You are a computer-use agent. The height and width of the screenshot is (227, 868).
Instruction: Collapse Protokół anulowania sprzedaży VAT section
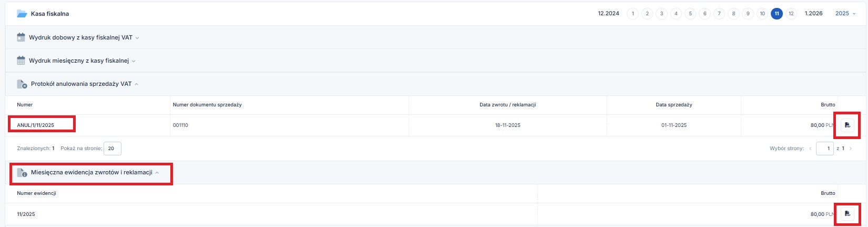coord(137,84)
